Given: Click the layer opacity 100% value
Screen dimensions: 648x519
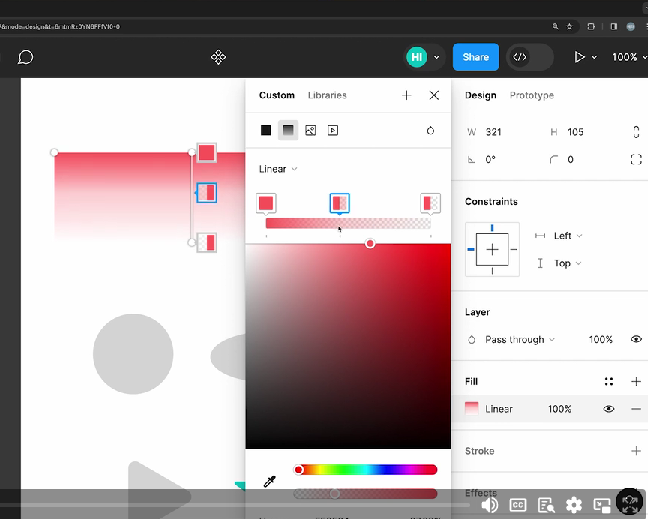Looking at the screenshot, I should point(600,340).
